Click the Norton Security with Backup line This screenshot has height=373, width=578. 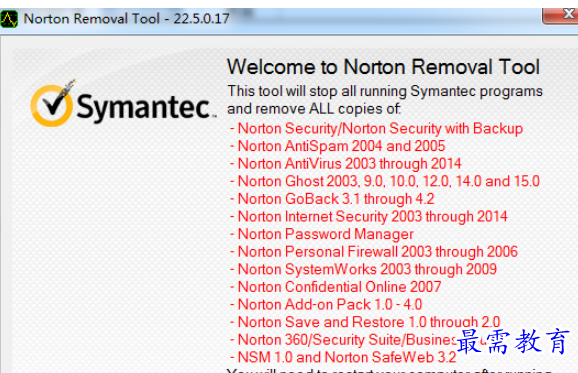pyautogui.click(x=376, y=129)
